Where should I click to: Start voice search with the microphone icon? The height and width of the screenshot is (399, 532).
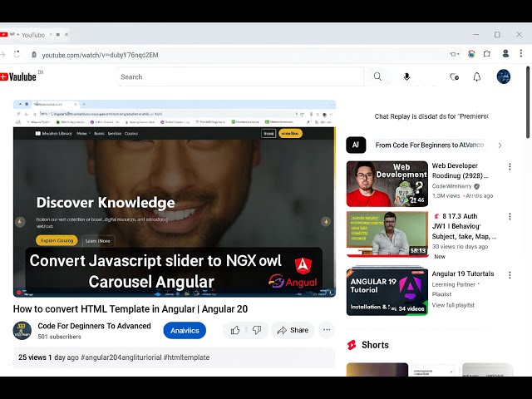(x=406, y=77)
